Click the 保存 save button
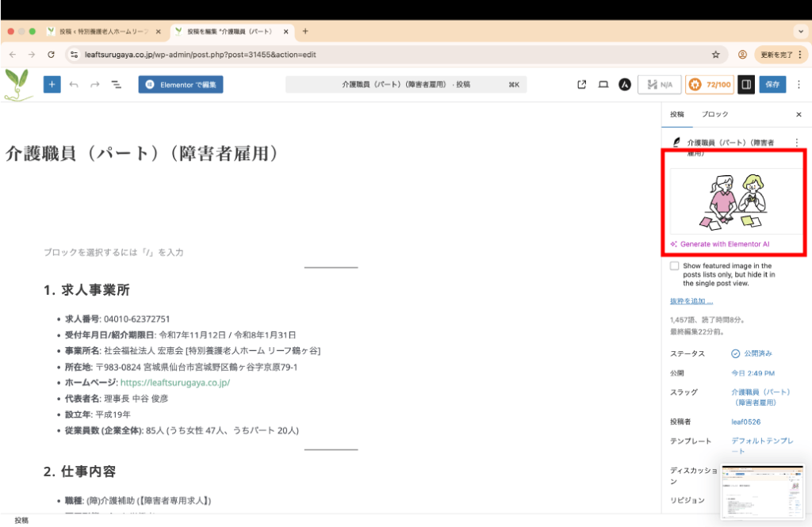This screenshot has width=812, height=527. [x=772, y=85]
